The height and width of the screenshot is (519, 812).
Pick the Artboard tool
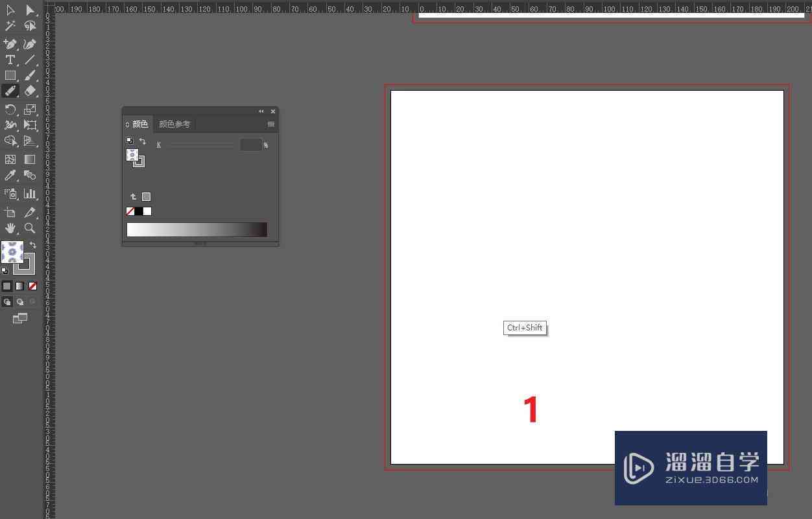pos(10,212)
